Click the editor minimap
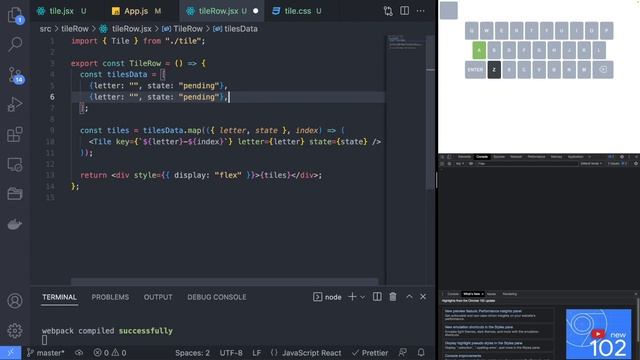The height and width of the screenshot is (360, 640). (x=406, y=43)
